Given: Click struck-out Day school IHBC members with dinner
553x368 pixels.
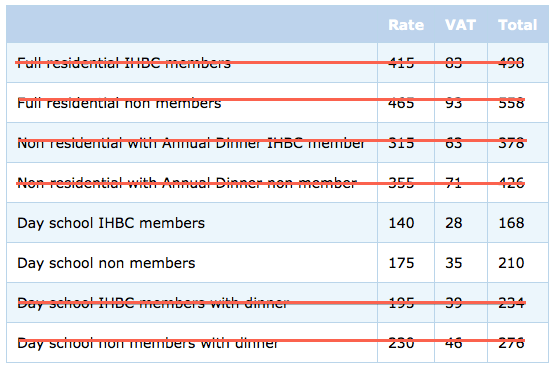Looking at the screenshot, I should pyautogui.click(x=153, y=303).
